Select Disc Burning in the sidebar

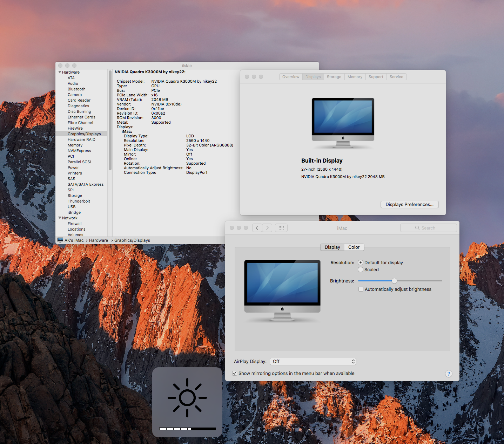79,111
